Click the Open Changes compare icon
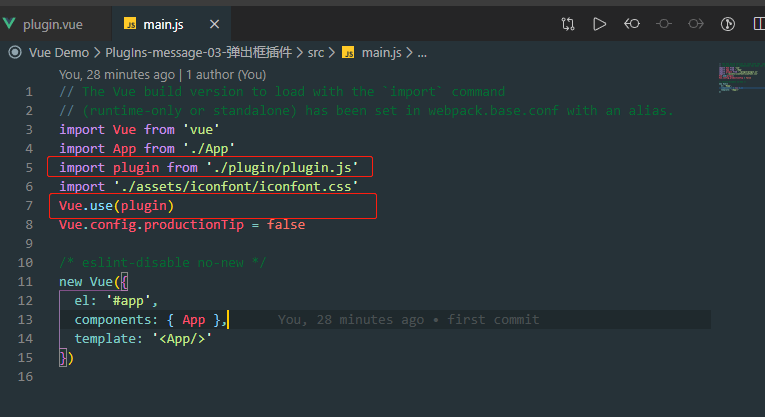Screen dimensions: 765x417 (568, 23)
